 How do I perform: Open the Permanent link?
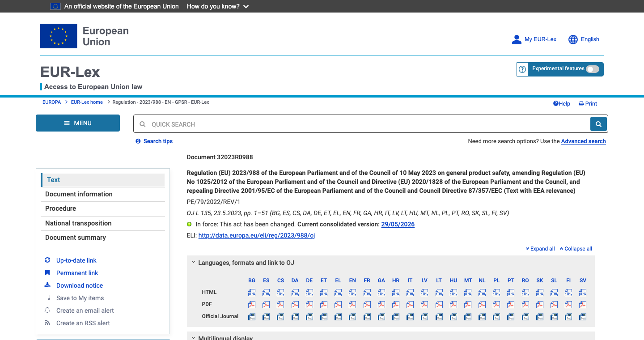tap(77, 273)
